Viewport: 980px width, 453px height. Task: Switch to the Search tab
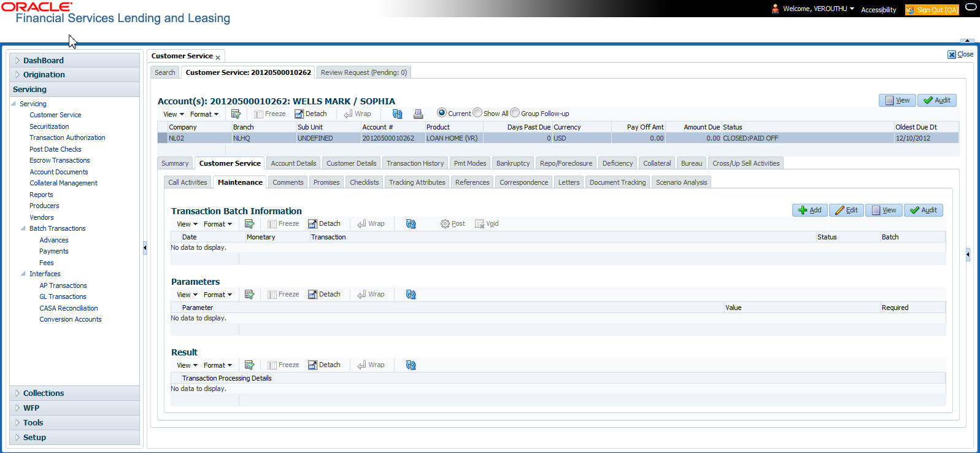tap(165, 72)
